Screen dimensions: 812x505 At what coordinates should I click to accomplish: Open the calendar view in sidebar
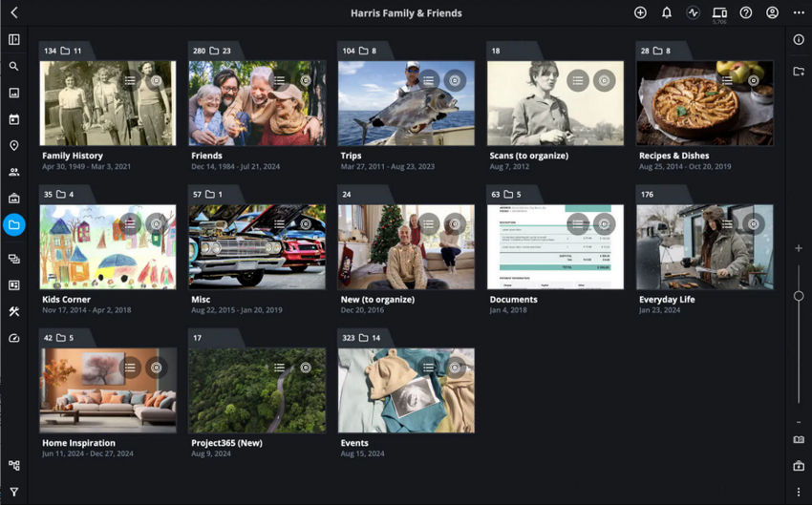(14, 119)
